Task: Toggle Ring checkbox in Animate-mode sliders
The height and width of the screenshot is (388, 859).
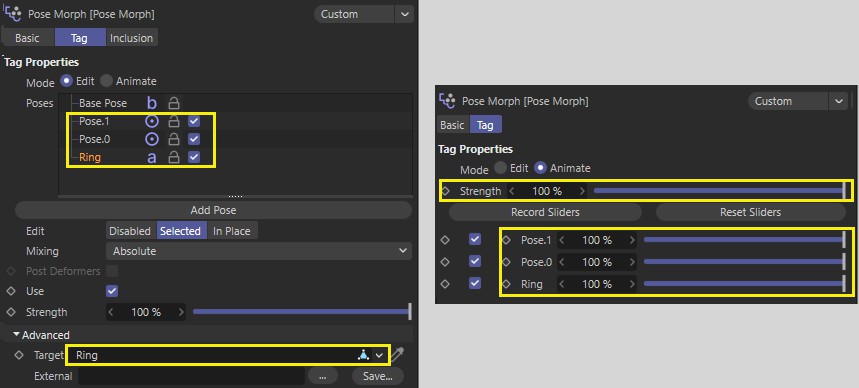Action: [475, 284]
